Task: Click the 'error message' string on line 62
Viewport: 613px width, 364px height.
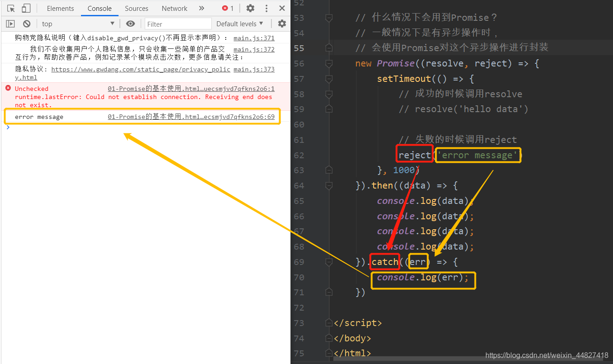Action: (477, 155)
